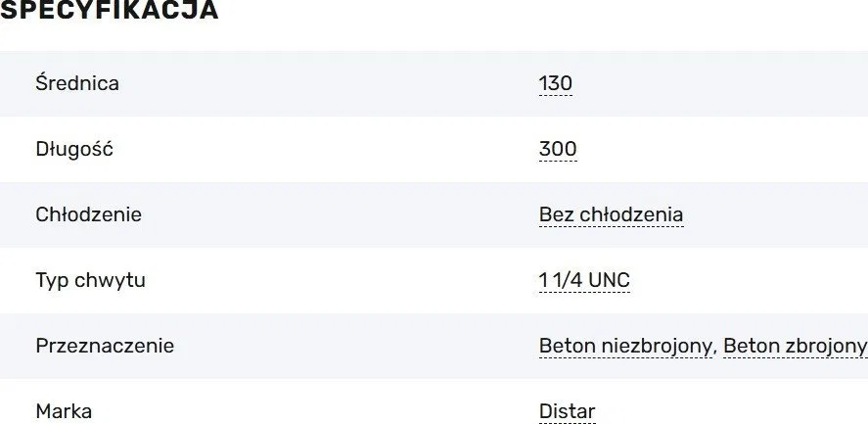
Task: Click the SPECYFIKACJA section heading
Action: [x=109, y=10]
